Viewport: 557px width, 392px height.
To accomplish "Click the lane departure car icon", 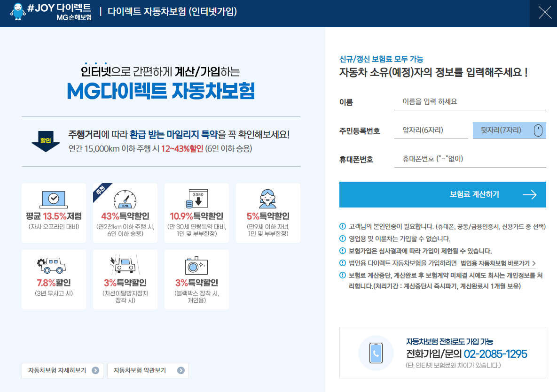I will coord(125,265).
